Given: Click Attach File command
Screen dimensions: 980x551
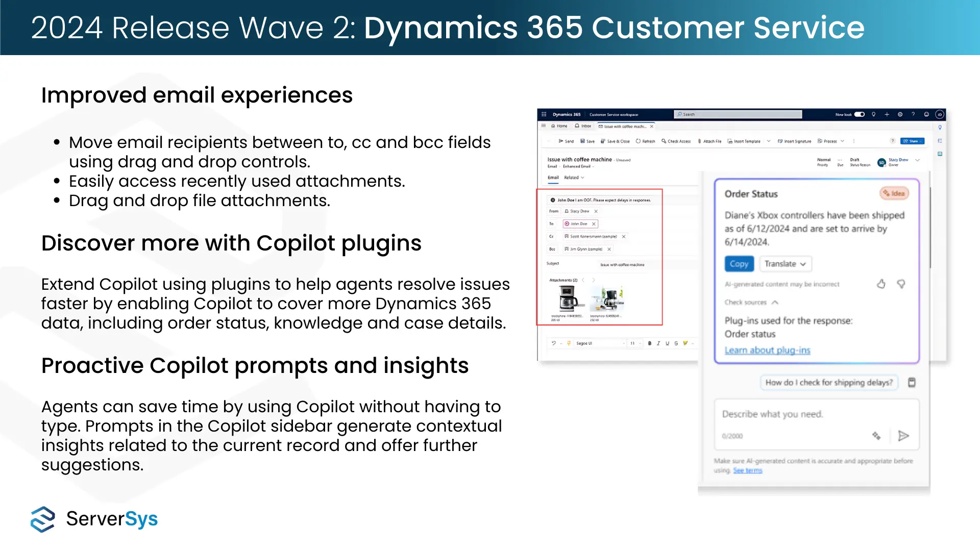Looking at the screenshot, I should coord(709,141).
